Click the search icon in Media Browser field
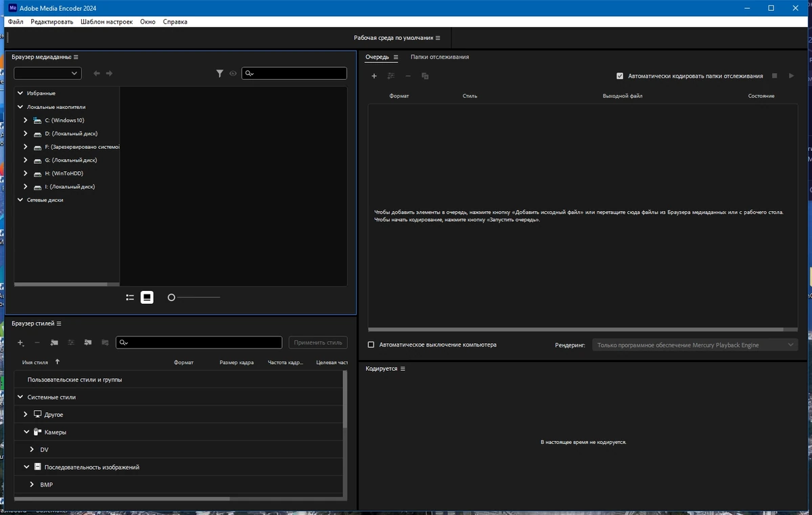Image resolution: width=812 pixels, height=515 pixels. click(x=249, y=73)
